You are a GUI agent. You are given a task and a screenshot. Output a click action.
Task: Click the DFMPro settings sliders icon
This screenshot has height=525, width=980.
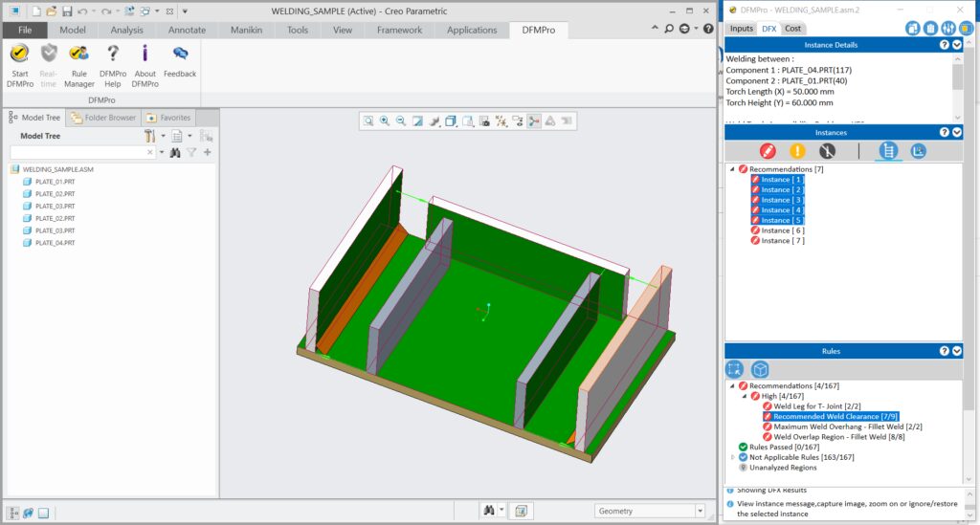(x=948, y=28)
